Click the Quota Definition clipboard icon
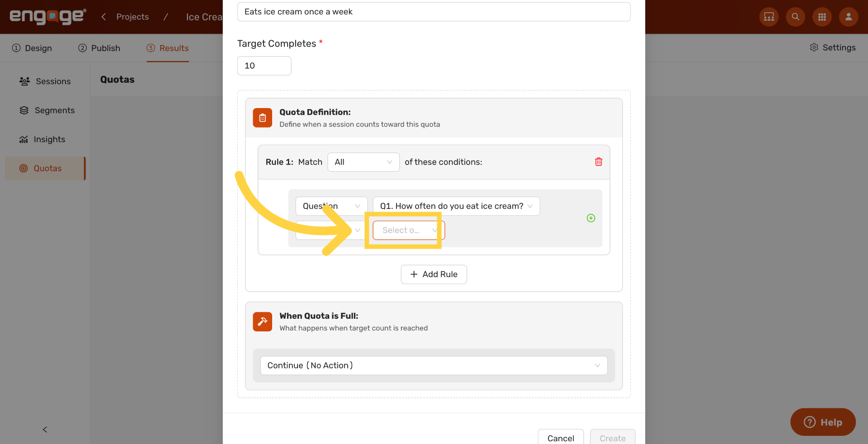The image size is (868, 444). coord(262,118)
